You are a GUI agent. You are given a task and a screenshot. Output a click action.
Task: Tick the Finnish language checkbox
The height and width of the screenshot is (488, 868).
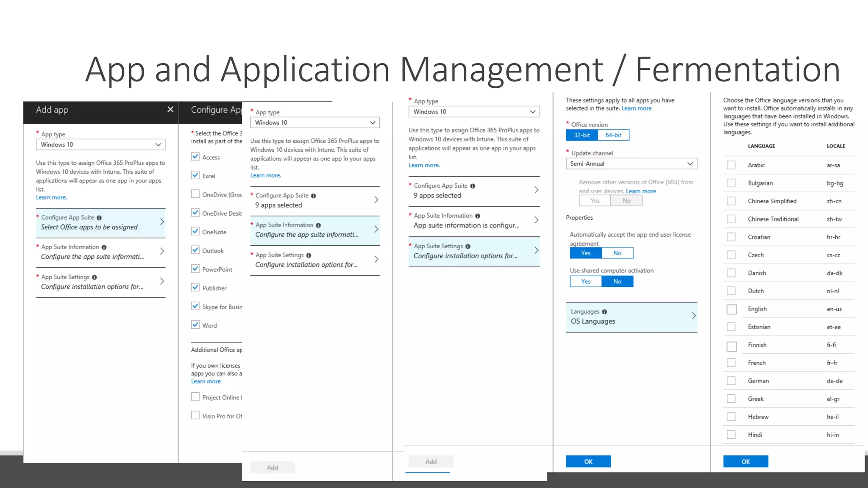(x=732, y=346)
